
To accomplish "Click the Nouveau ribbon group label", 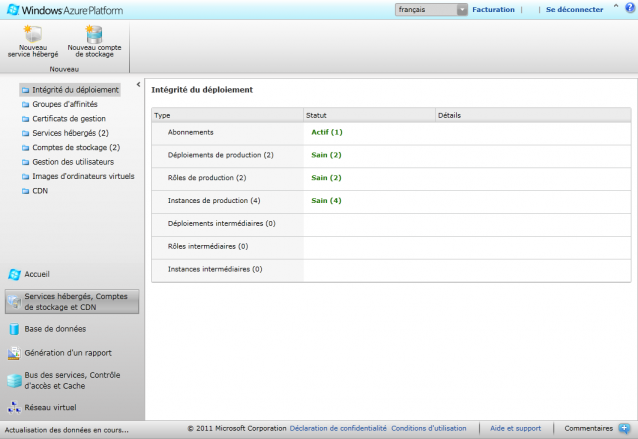I will [64, 69].
